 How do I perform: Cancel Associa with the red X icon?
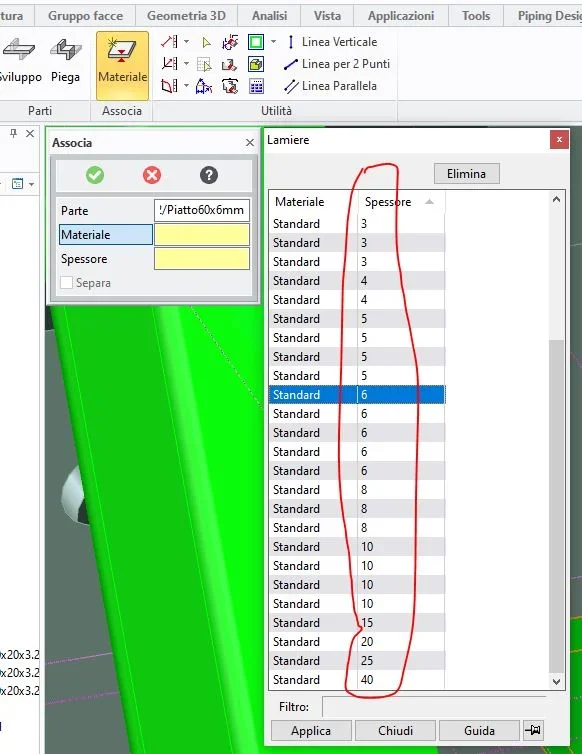[152, 175]
